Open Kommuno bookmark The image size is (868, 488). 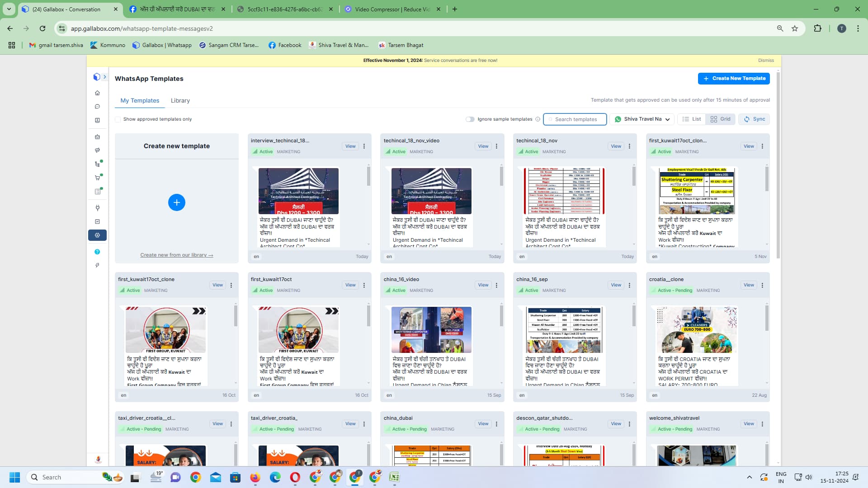[108, 45]
